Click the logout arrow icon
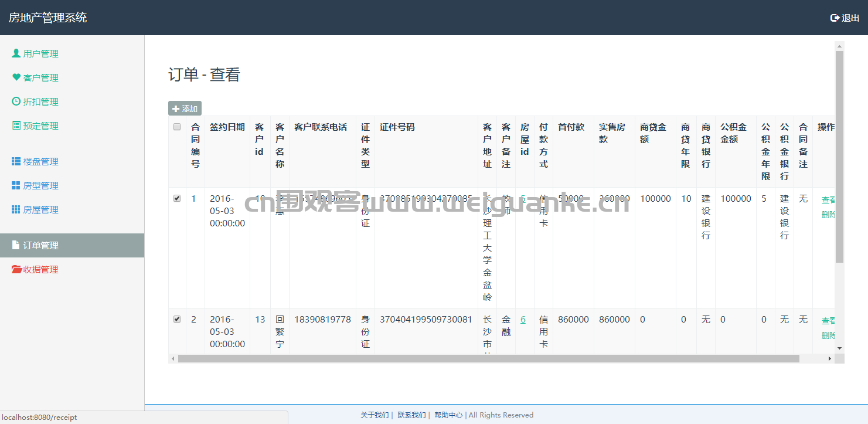Image resolution: width=868 pixels, height=424 pixels. coord(835,18)
